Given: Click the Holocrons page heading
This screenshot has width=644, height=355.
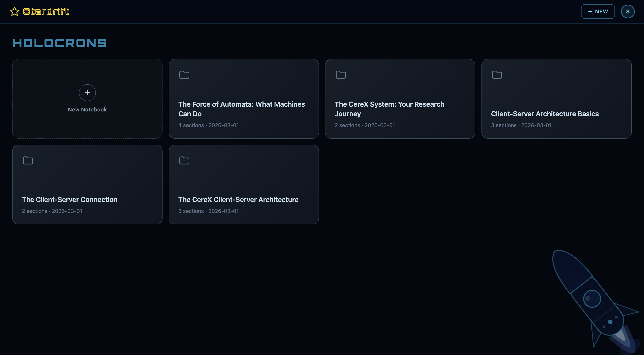Looking at the screenshot, I should pyautogui.click(x=59, y=43).
